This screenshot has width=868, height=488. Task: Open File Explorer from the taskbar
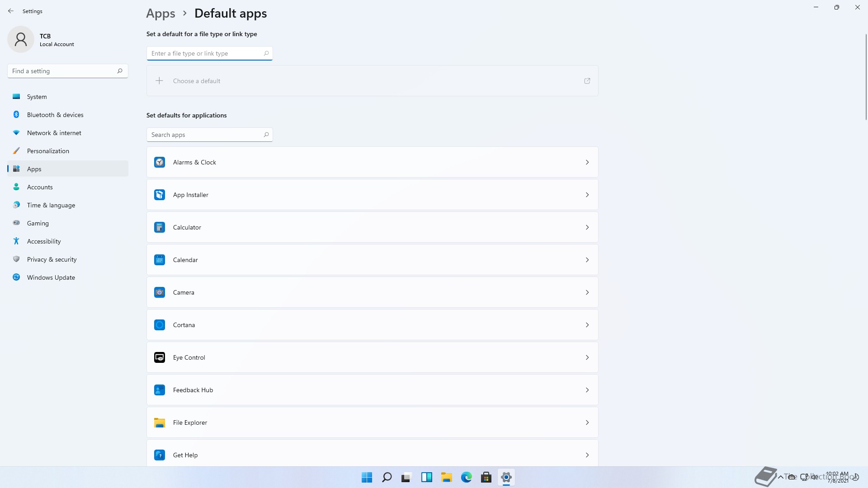446,477
